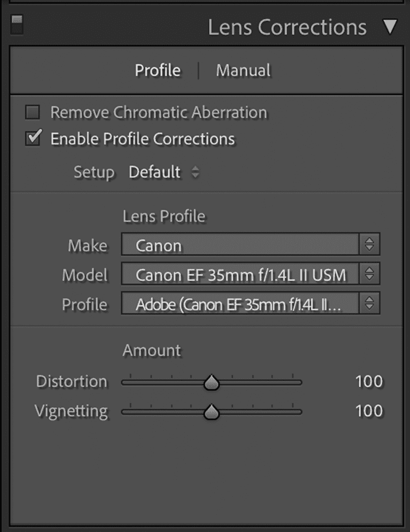Click the Model field arrow icon
410x532 pixels.
pos(370,274)
